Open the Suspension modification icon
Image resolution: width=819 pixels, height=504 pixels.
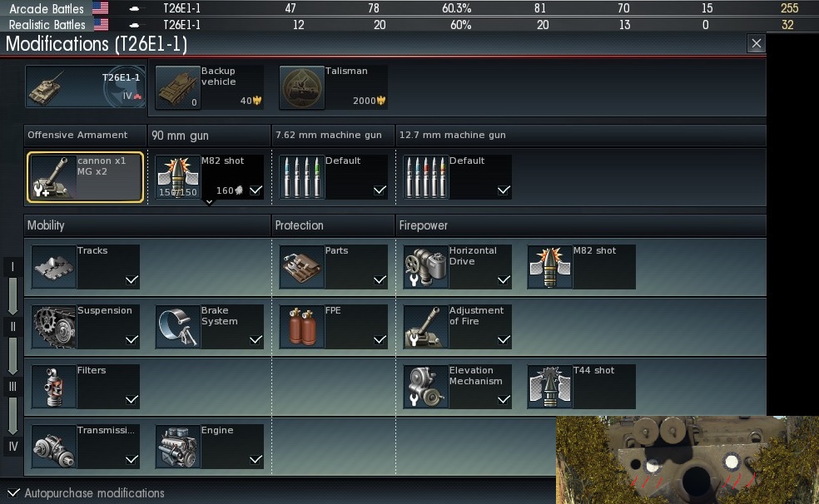coord(54,327)
